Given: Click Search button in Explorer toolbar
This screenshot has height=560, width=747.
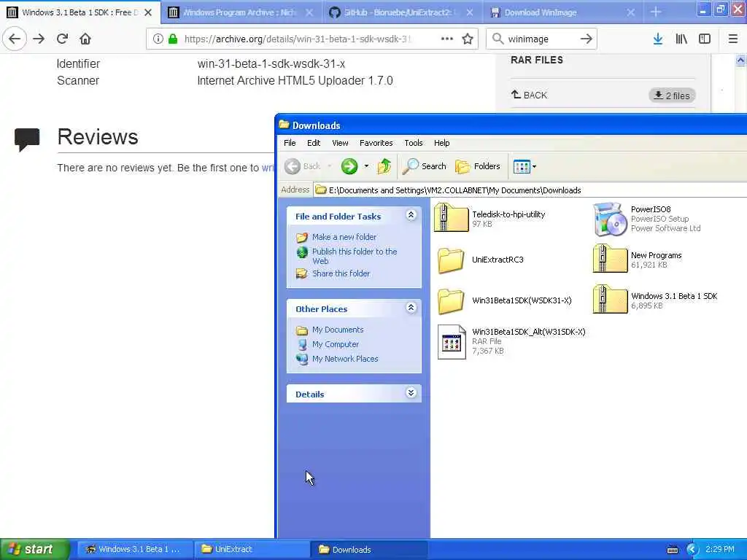Looking at the screenshot, I should (425, 166).
